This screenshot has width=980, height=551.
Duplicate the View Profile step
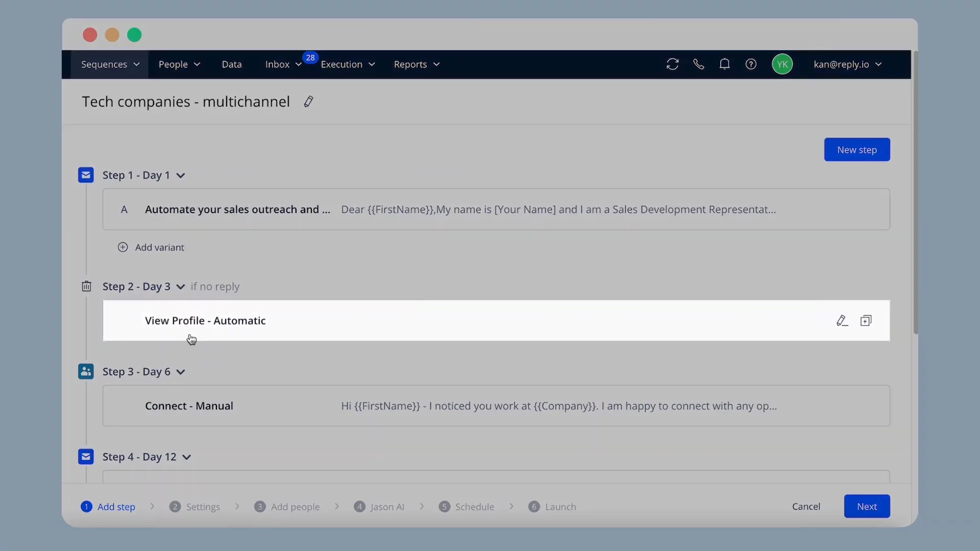866,320
